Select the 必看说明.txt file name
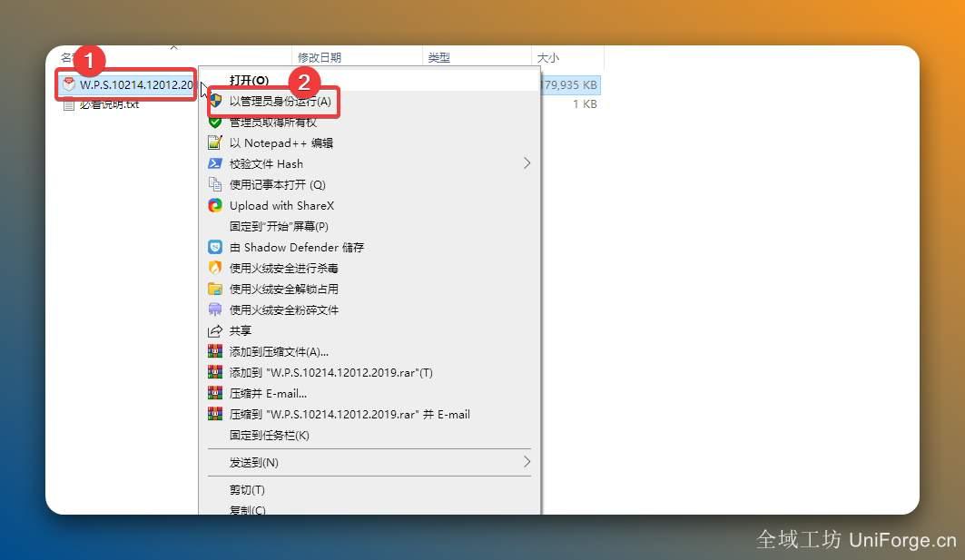The image size is (965, 560). (109, 104)
